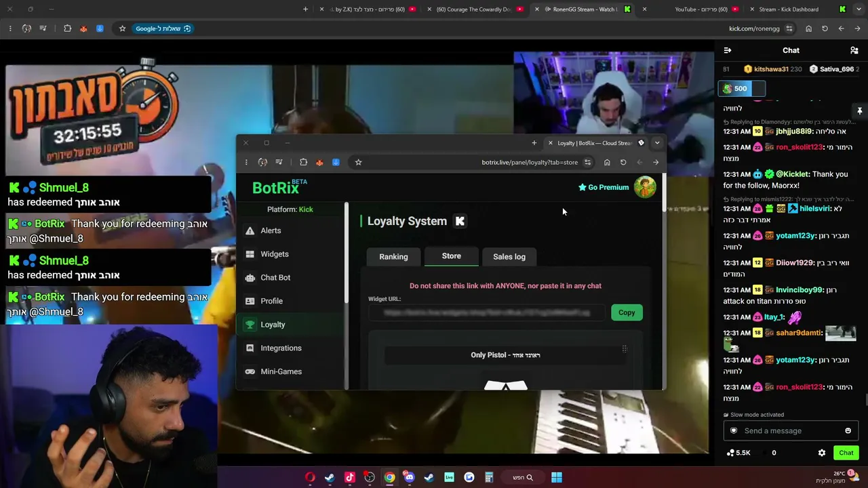Copy the widget URL
This screenshot has height=488, width=868.
(x=627, y=312)
